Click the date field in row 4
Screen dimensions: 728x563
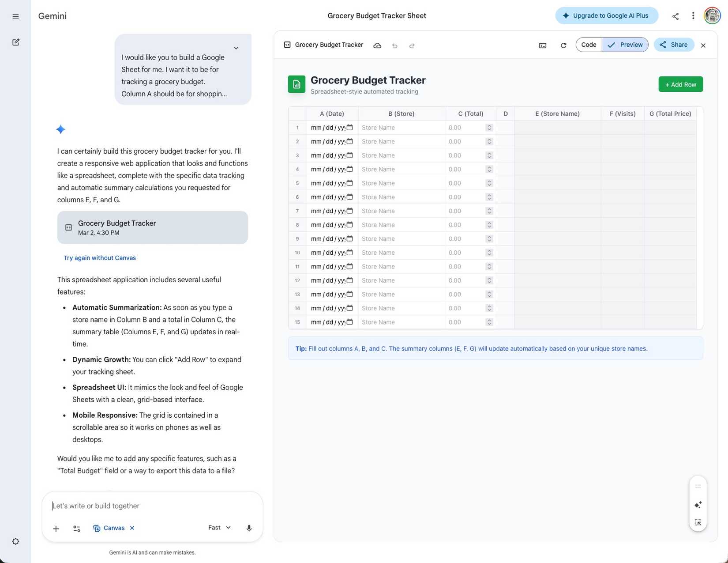point(332,169)
